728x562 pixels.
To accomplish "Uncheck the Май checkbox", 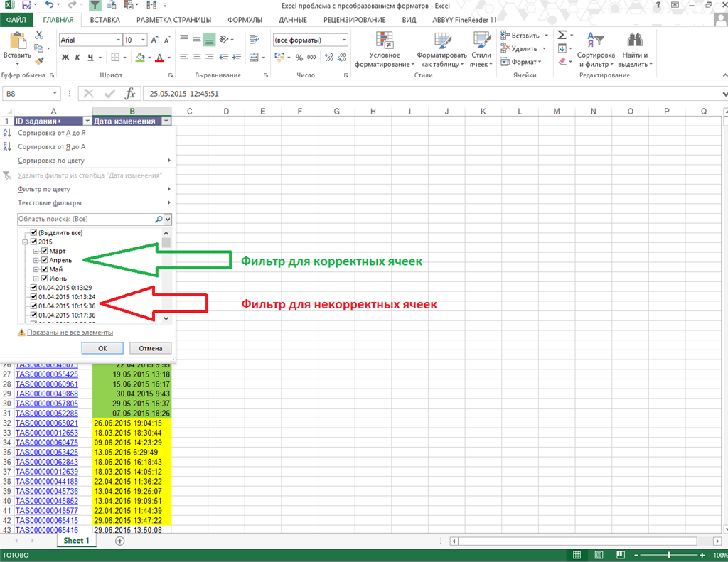I will click(x=45, y=269).
